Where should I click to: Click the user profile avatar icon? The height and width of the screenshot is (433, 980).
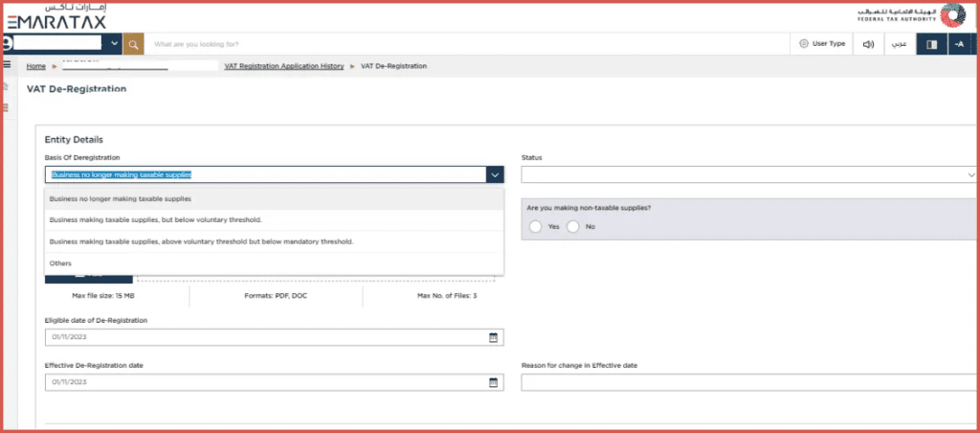click(6, 44)
